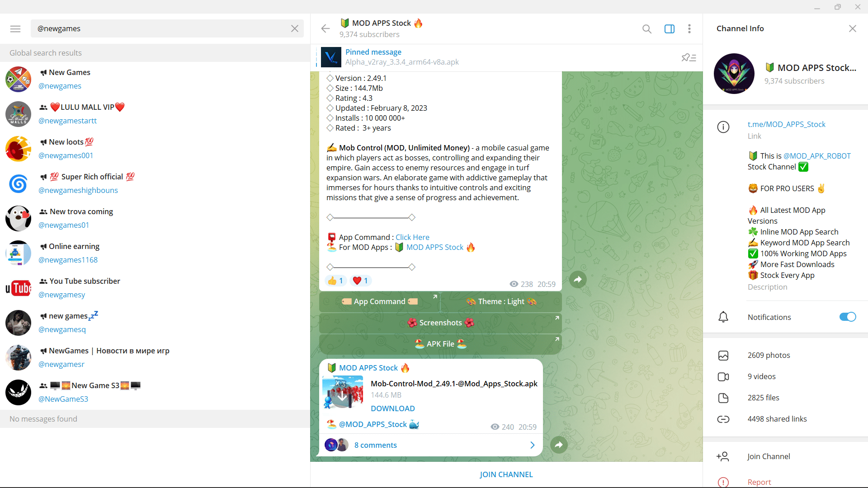Open the App Command menu button
This screenshot has height=488, width=868.
[x=379, y=301]
